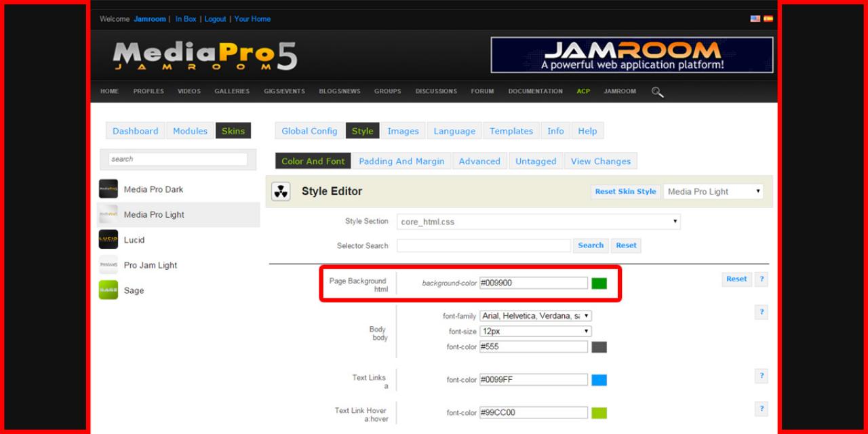Reset the Page Background color setting

736,279
